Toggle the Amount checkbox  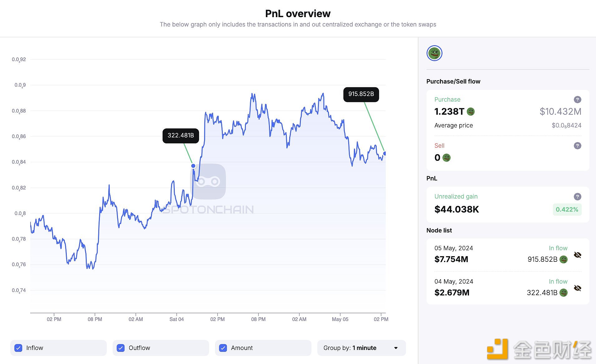(223, 348)
